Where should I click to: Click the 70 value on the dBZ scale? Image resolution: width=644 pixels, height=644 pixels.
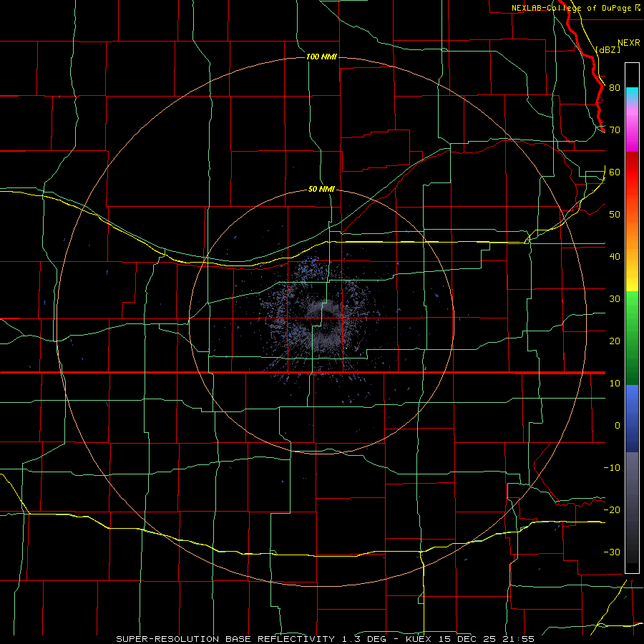click(x=615, y=130)
